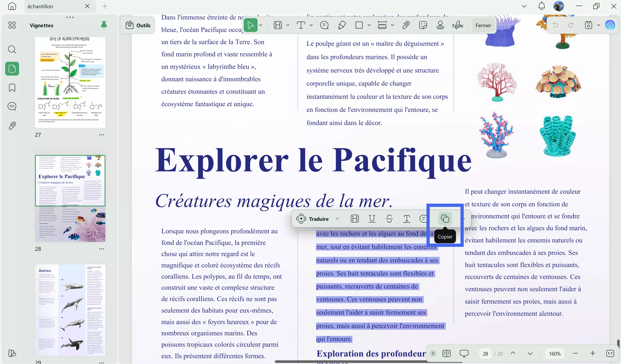Select the stamp tool
The width and height of the screenshot is (621, 364).
click(x=440, y=25)
